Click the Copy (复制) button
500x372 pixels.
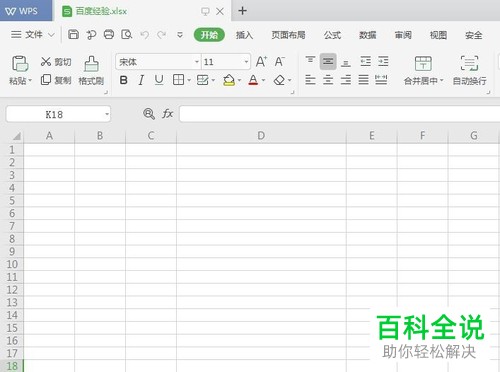56,80
